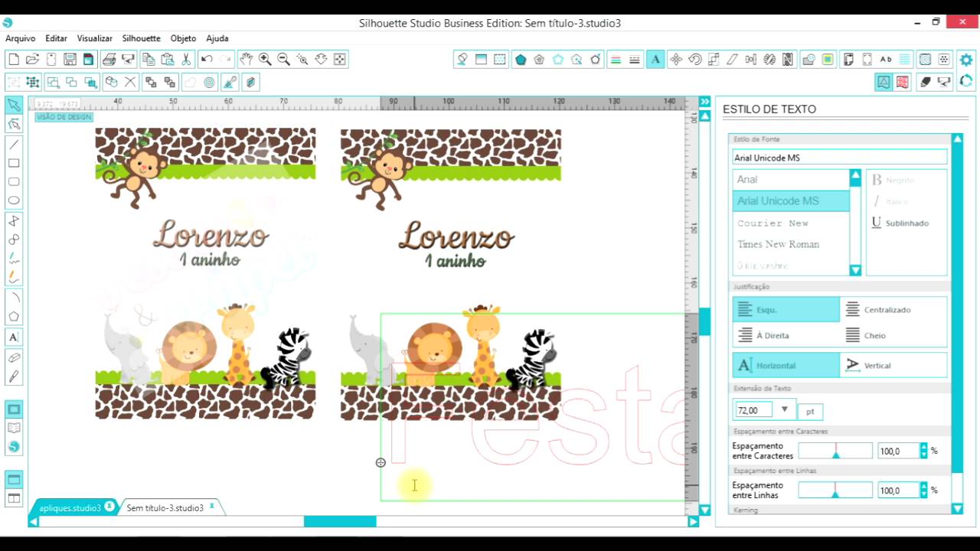This screenshot has width=980, height=551.
Task: Toggle Sublinhado underline style
Action: pos(900,223)
